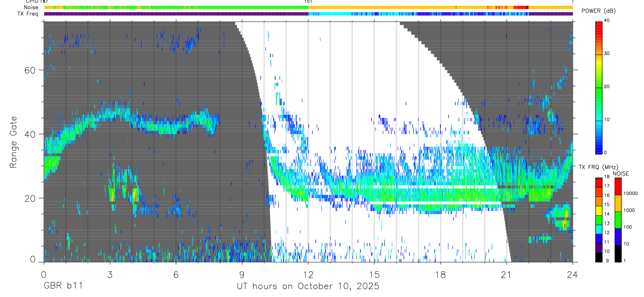Image resolution: width=644 pixels, height=297 pixels.
Task: Click the 40 label on power scale
Action: click(x=607, y=21)
